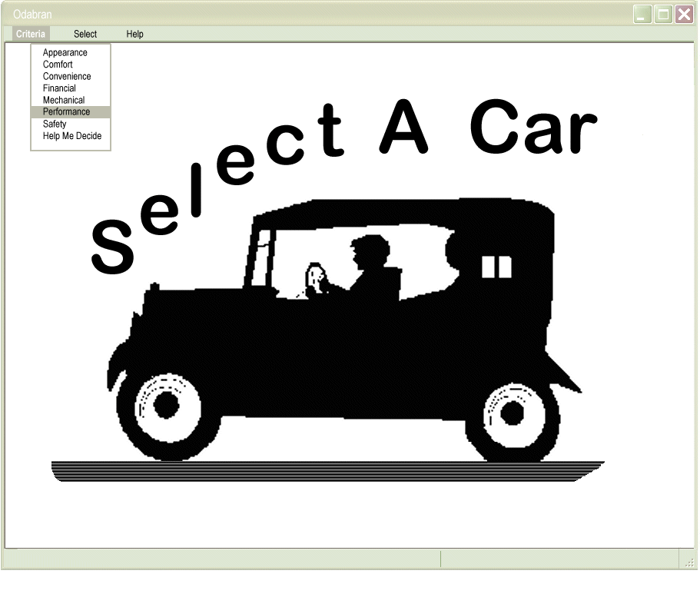The height and width of the screenshot is (607, 700).
Task: Click the resize grip in status bar corner
Action: (x=689, y=562)
